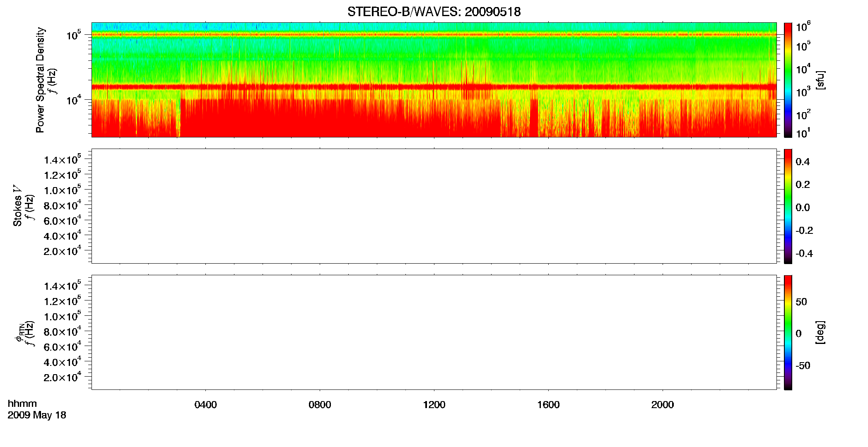Click the bottom degree color bar
This screenshot has height=447, width=868.
pyautogui.click(x=788, y=332)
